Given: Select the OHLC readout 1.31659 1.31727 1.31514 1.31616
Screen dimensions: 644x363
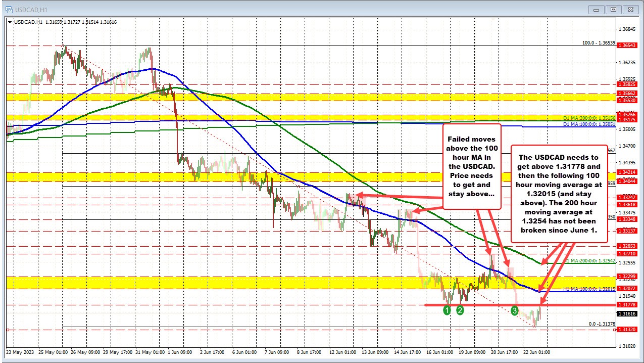Looking at the screenshot, I should click(x=81, y=22).
